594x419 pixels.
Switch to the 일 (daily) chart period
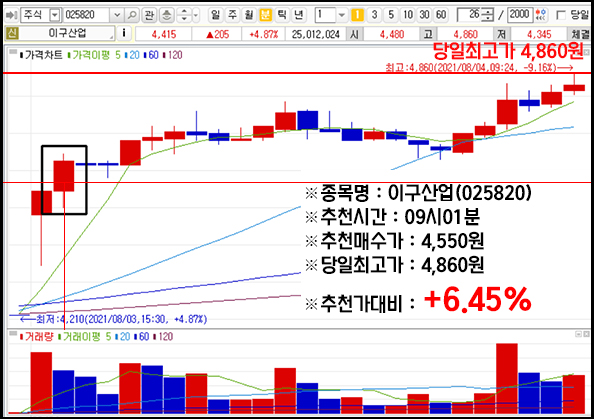(215, 15)
